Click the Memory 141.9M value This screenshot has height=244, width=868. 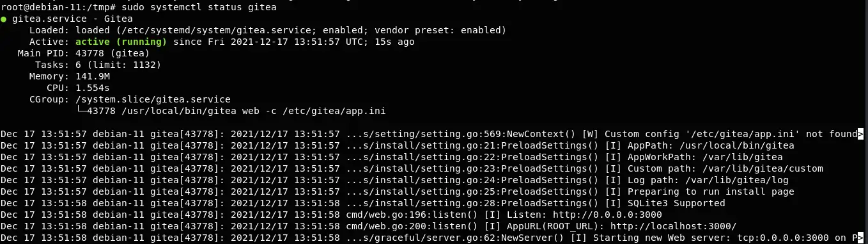[x=93, y=76]
